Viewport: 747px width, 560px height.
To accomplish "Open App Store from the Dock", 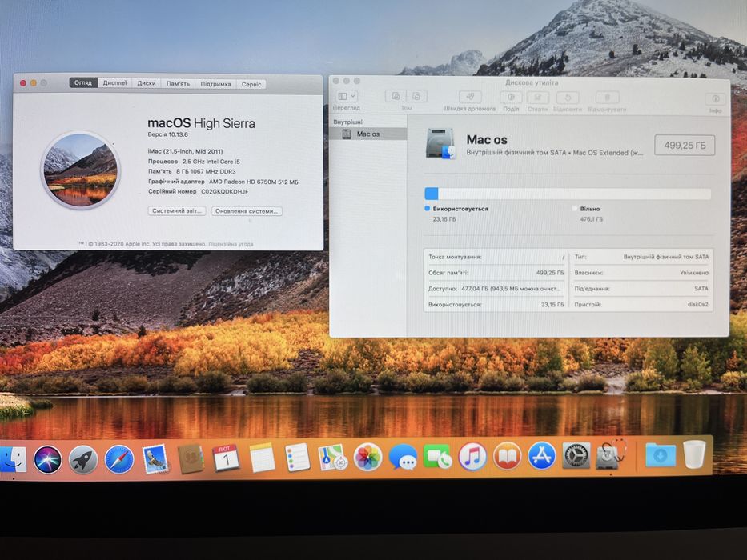I will tap(542, 455).
